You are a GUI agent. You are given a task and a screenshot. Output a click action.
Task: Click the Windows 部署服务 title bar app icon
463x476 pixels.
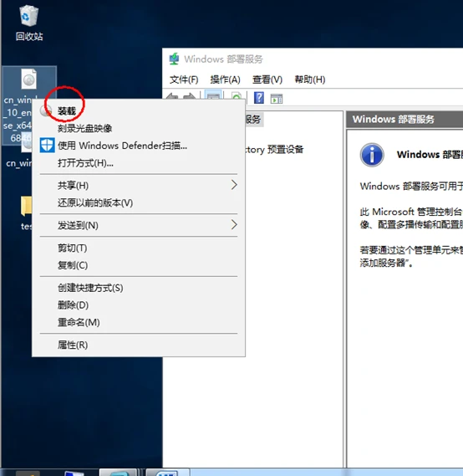point(174,59)
